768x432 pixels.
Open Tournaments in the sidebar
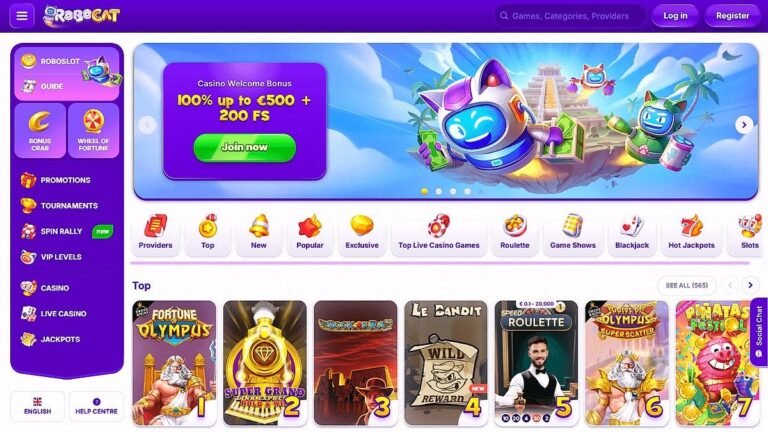tap(67, 206)
